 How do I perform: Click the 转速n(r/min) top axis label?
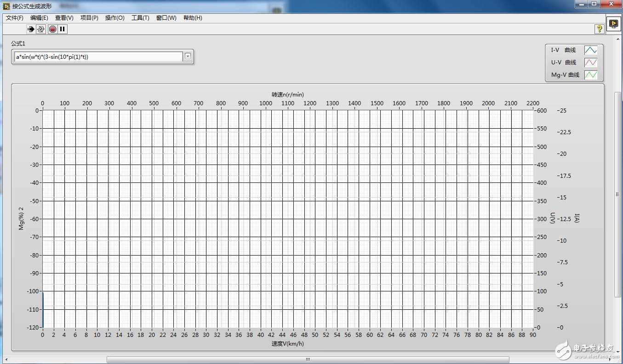[x=287, y=95]
